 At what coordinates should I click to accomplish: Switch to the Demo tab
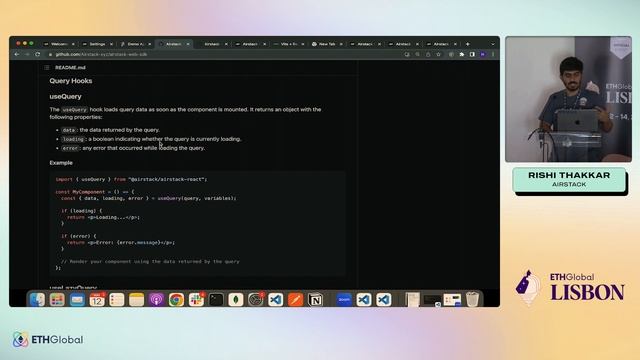tap(135, 44)
